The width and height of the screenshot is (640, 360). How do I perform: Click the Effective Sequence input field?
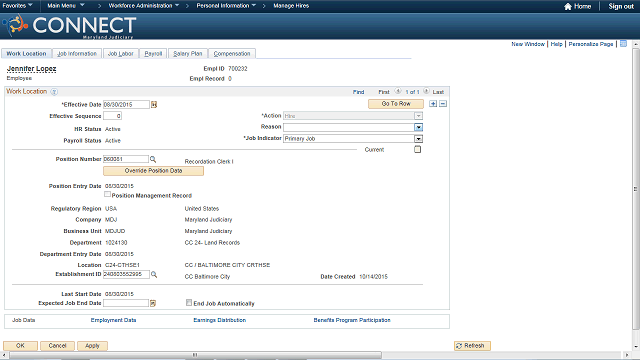(112, 116)
